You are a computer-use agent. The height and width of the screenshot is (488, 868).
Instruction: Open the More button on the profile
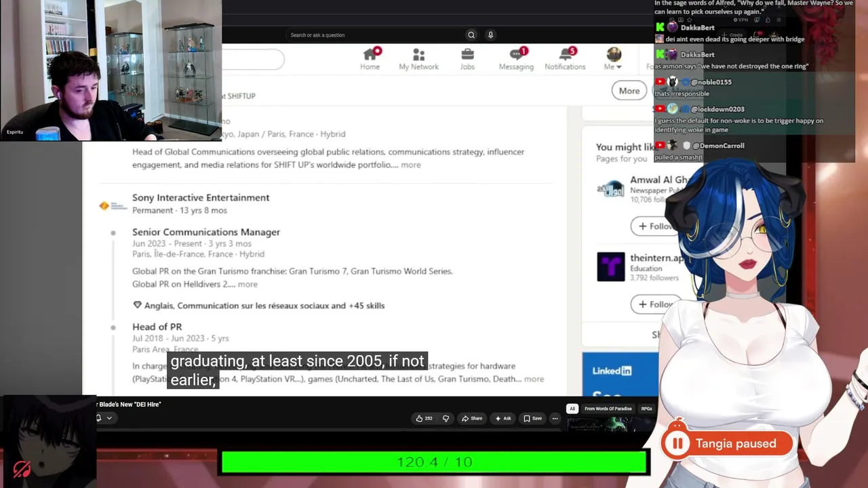click(x=629, y=91)
